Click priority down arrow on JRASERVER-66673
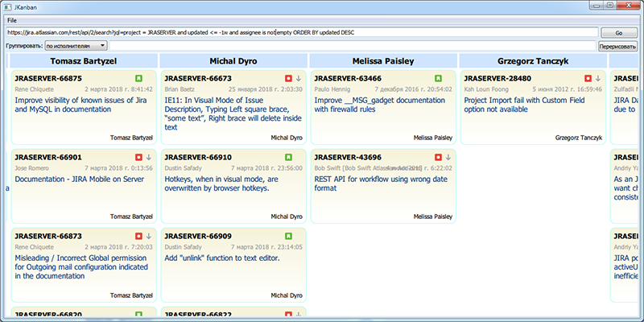Viewport: 644px width, 322px height. 299,78
